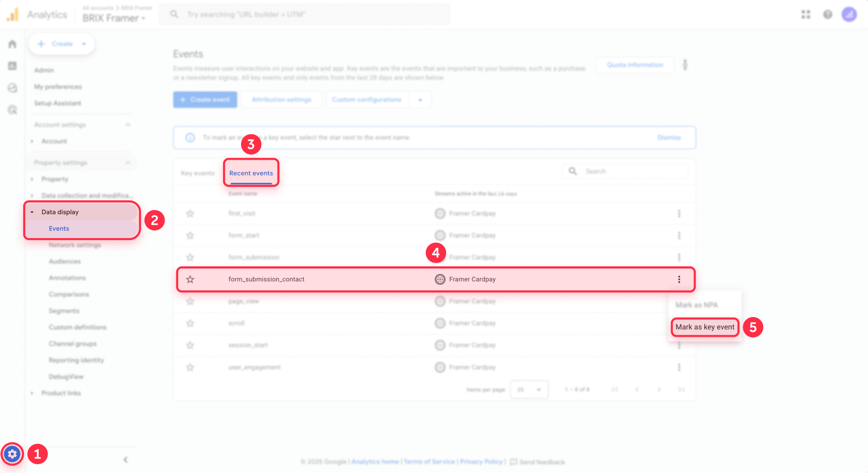Image resolution: width=868 pixels, height=473 pixels.
Task: Open more options for first_visit row
Action: [679, 213]
